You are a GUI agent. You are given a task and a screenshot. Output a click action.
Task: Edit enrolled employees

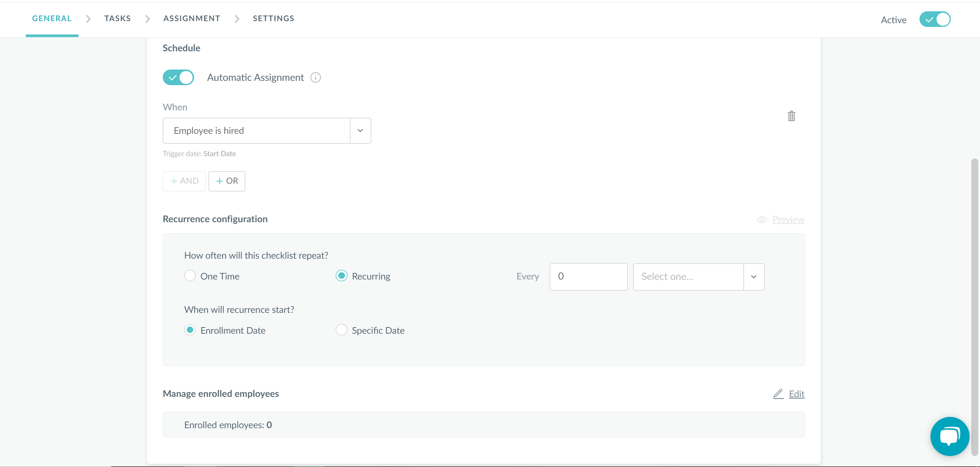click(x=797, y=394)
